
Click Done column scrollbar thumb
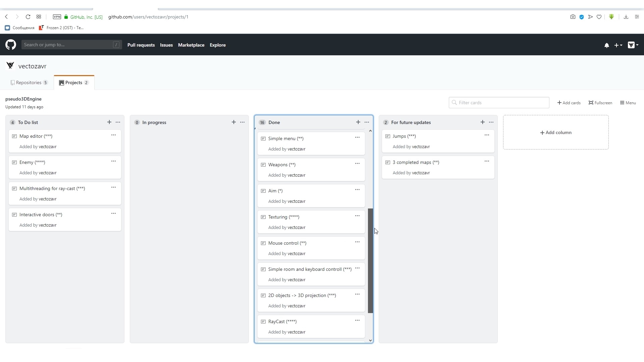[x=370, y=261]
